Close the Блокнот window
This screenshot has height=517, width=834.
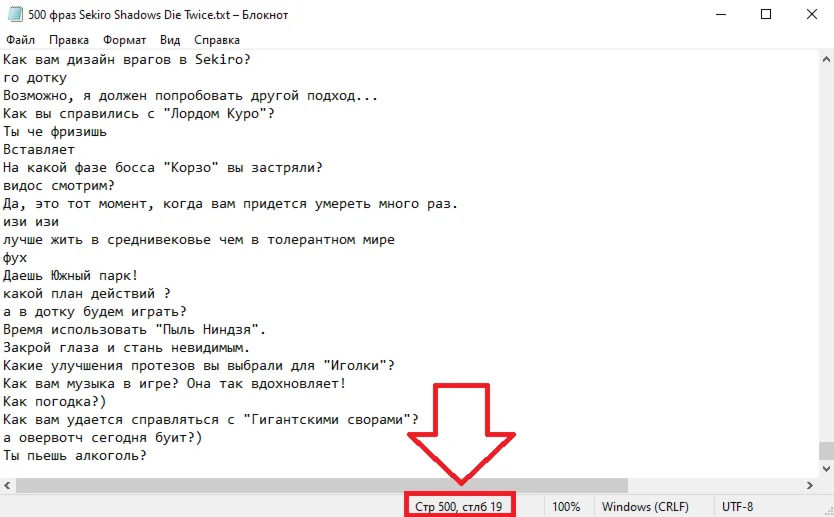pos(812,14)
